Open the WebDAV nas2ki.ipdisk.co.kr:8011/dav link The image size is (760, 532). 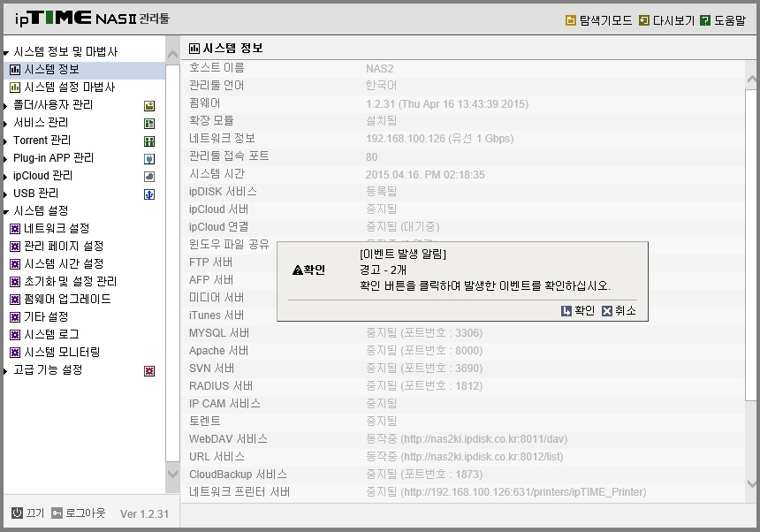click(x=484, y=439)
